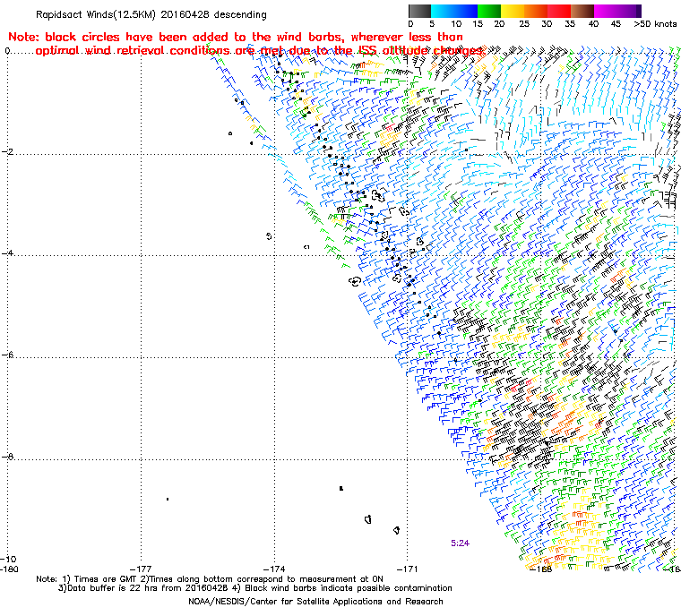
Task: Click the cyan-blue 5-15 knots color segment
Action: click(454, 12)
